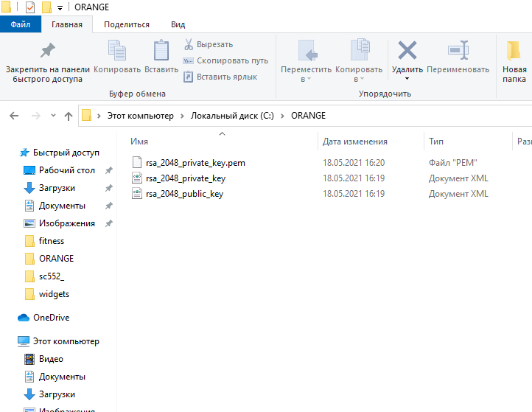Open recent locations dropdown chevron
Screen dimensions: 532x412
[53, 116]
